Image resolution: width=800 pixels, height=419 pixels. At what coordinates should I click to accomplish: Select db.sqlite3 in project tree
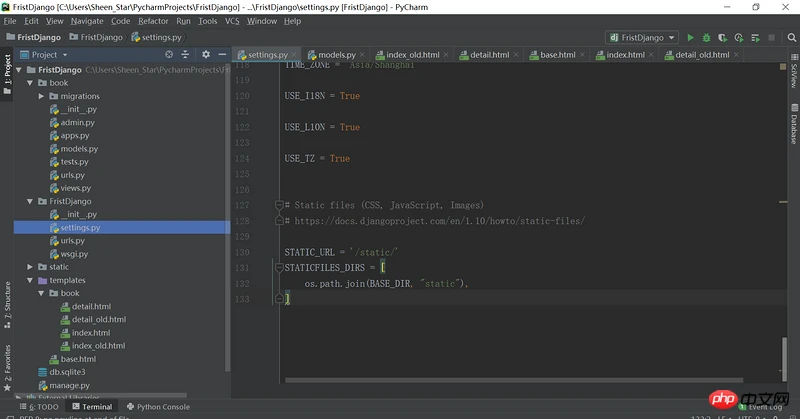(x=67, y=372)
